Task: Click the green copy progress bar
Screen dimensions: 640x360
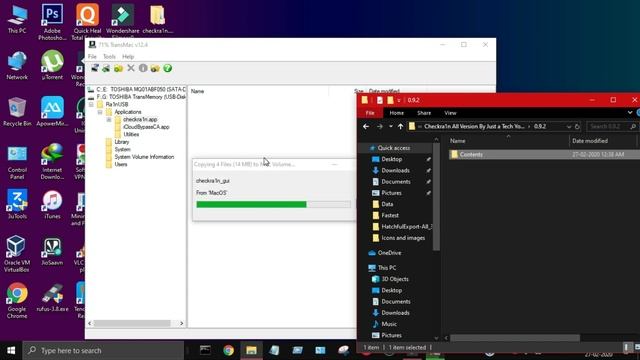Action: click(273, 204)
